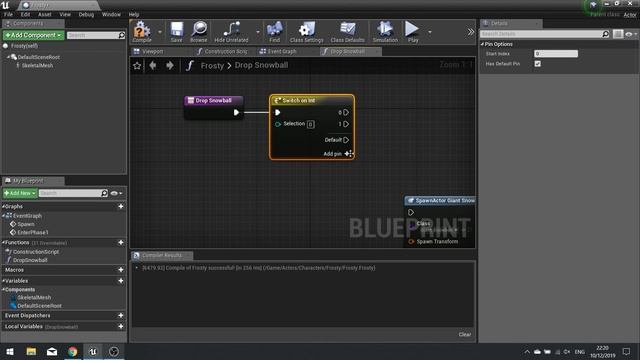Image resolution: width=640 pixels, height=360 pixels.
Task: Collapse Pin Options section
Action: tap(482, 44)
